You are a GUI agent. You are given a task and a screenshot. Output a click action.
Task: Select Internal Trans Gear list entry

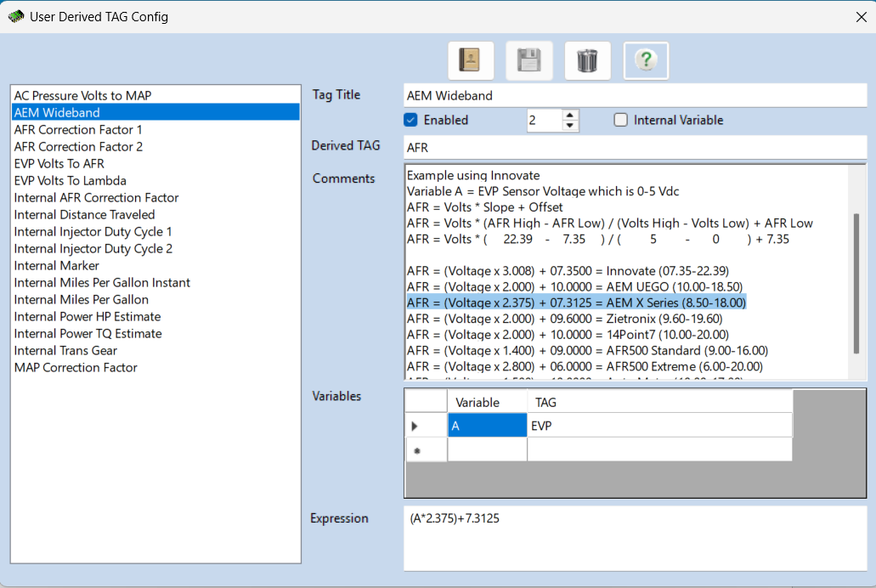(65, 350)
